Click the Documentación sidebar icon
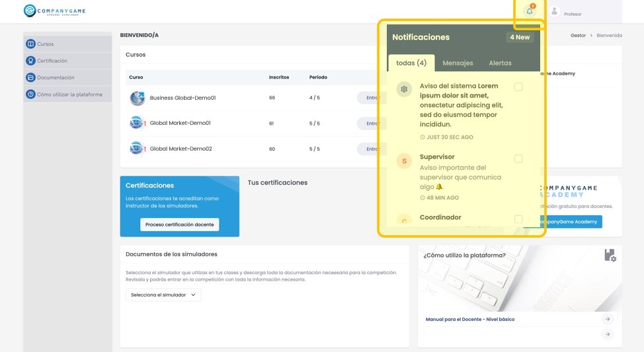644x352 pixels. tap(31, 77)
